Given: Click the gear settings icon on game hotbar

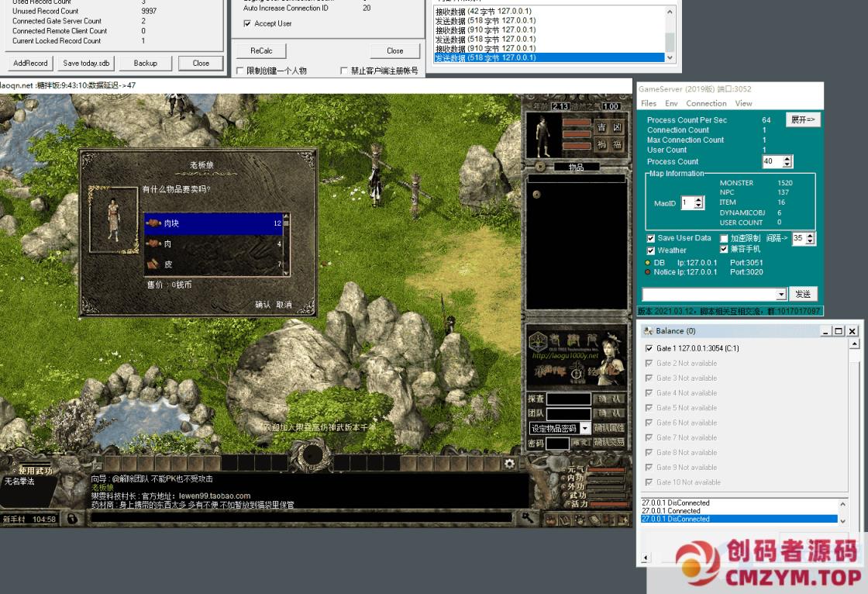Looking at the screenshot, I should [509, 464].
